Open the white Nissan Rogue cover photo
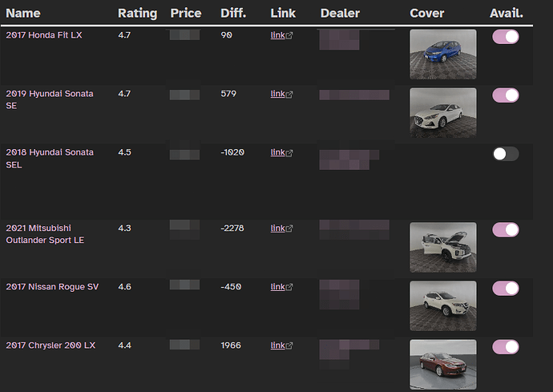 443,306
